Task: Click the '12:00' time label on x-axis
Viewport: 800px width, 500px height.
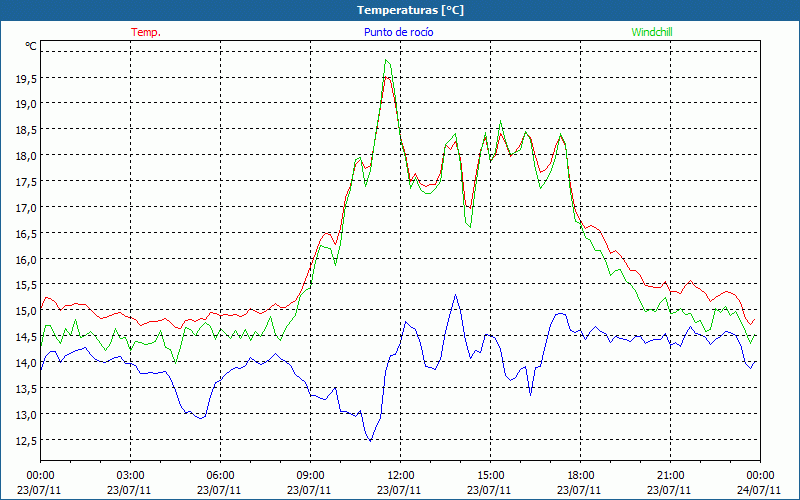Action: click(401, 476)
